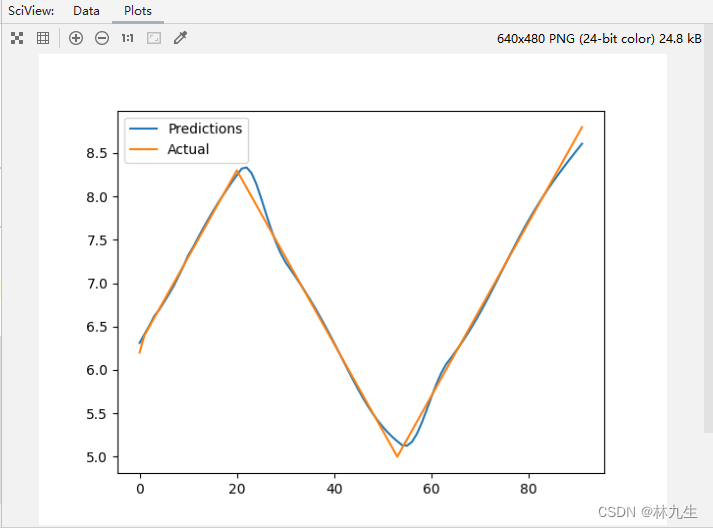Image resolution: width=713 pixels, height=528 pixels.
Task: Click the y-axis tick label 6.0
Action: pyautogui.click(x=97, y=370)
